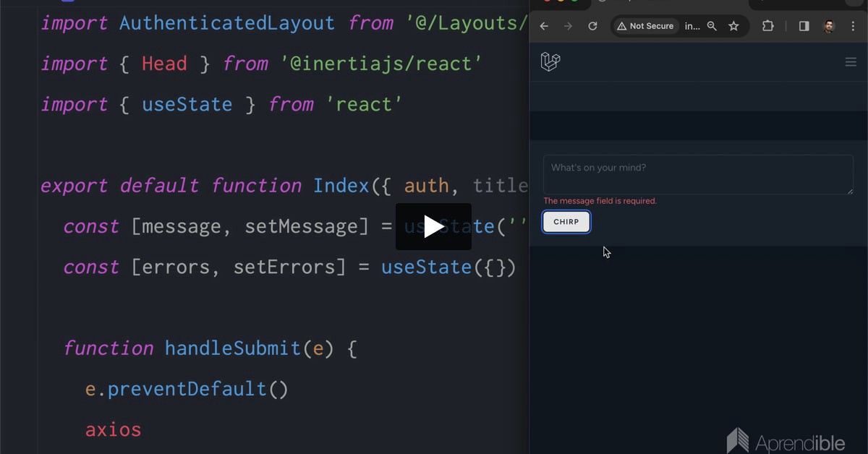The height and width of the screenshot is (454, 868).
Task: Focus the "What's on your mind?" textarea
Action: point(698,174)
